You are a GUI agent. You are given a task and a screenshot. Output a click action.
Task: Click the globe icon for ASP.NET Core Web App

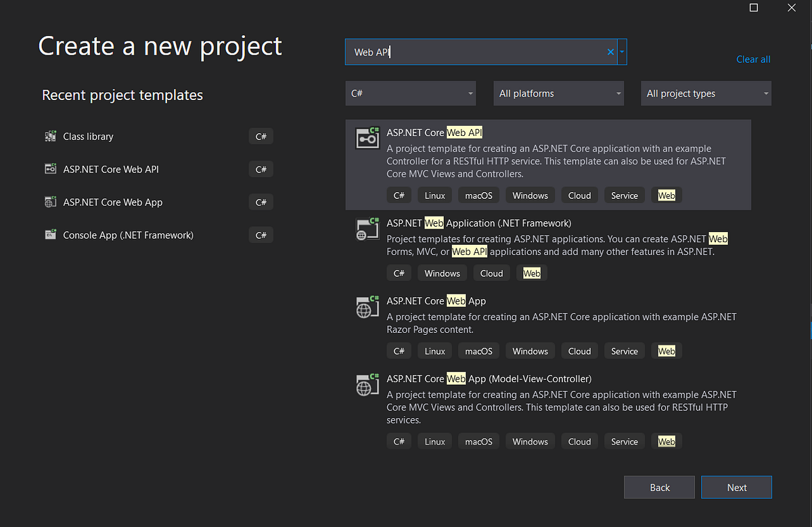[367, 306]
